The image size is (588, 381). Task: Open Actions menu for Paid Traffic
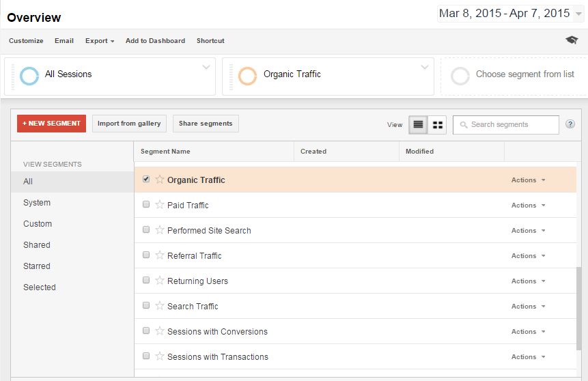click(529, 205)
